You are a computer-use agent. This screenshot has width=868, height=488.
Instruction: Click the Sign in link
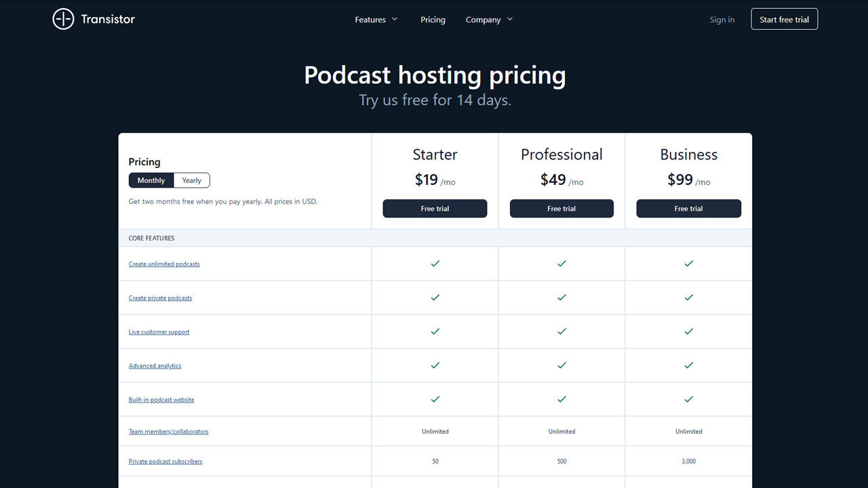coord(722,20)
